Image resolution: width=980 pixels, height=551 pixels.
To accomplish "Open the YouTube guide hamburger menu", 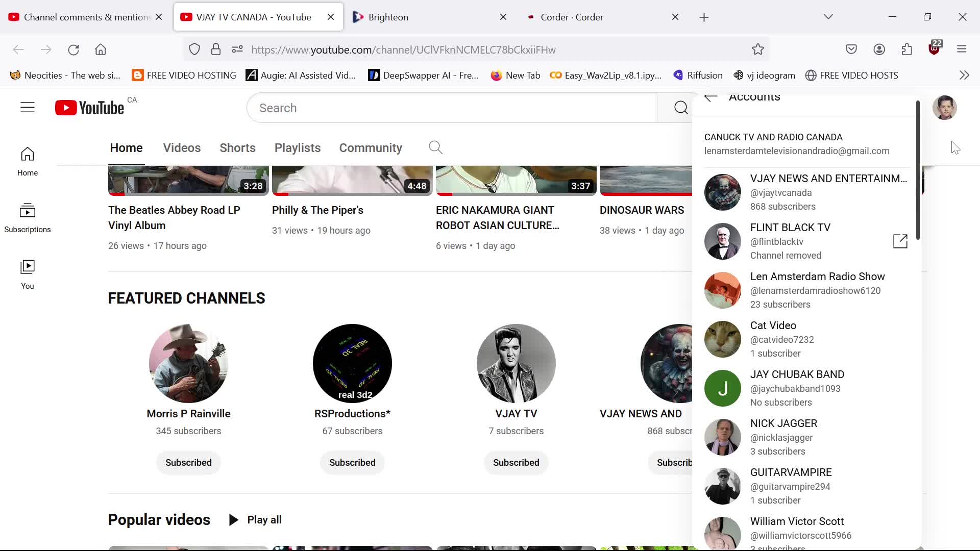I will (28, 108).
